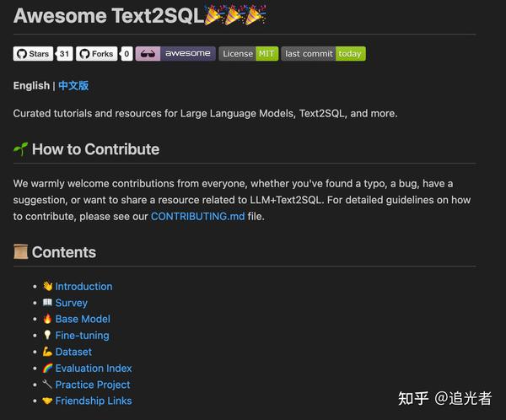
Task: Click the scroll emoji beside Contents heading
Action: point(20,252)
